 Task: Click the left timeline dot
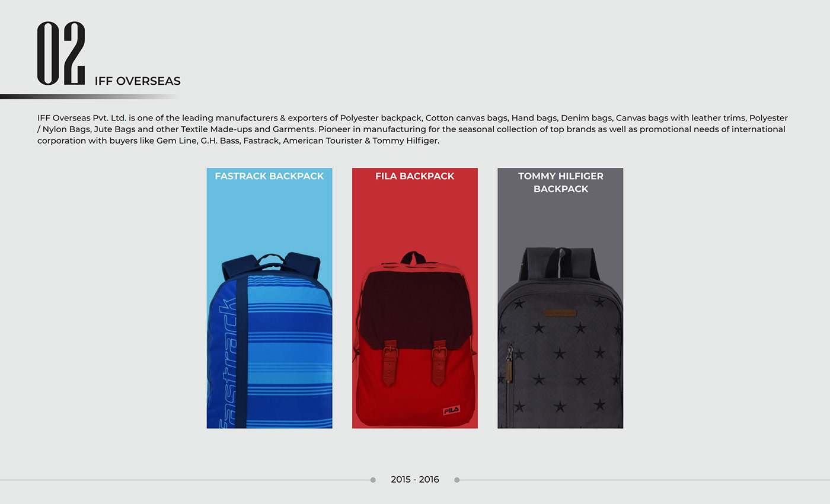click(x=373, y=480)
